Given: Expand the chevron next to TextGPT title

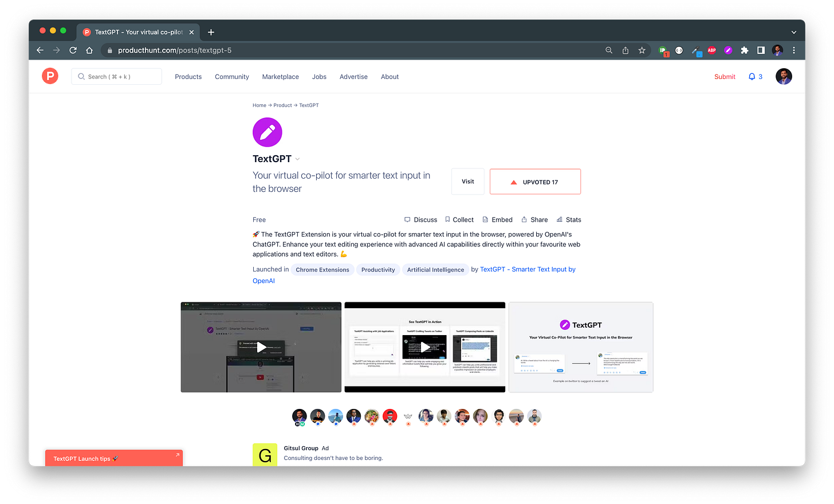Looking at the screenshot, I should pos(297,159).
